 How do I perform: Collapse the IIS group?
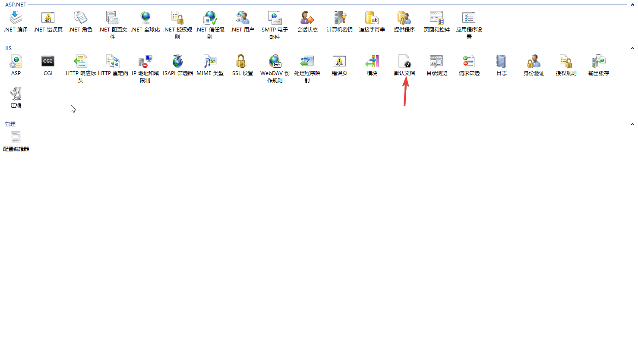632,48
